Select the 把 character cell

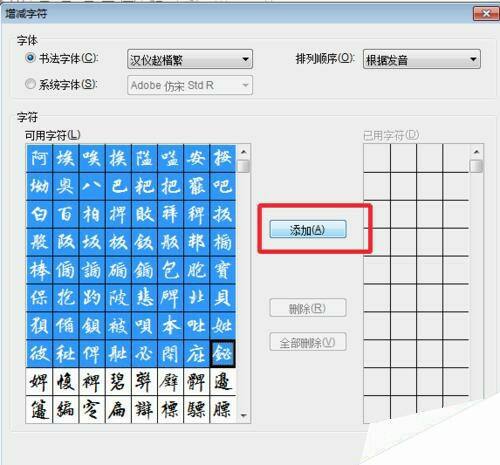(170, 186)
